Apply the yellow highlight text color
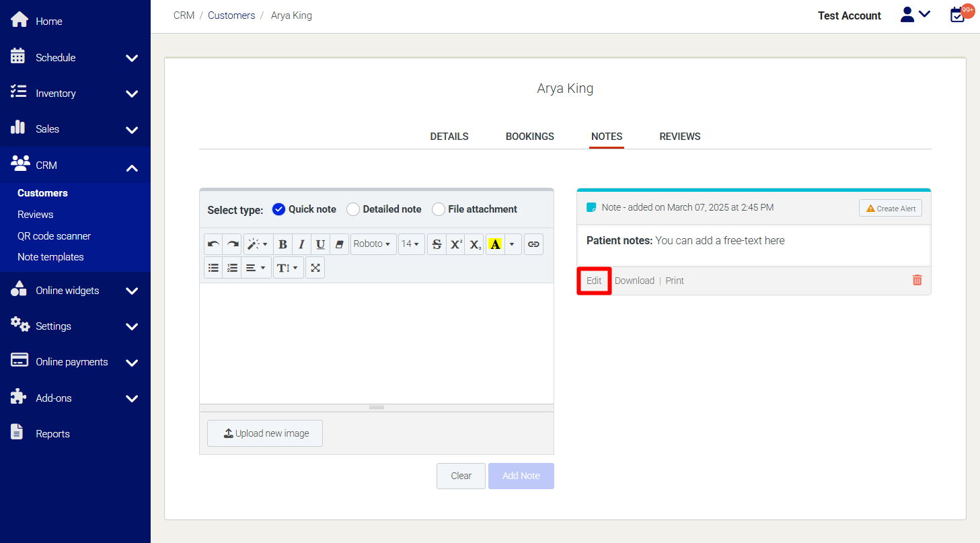Image resolution: width=980 pixels, height=543 pixels. pos(495,244)
